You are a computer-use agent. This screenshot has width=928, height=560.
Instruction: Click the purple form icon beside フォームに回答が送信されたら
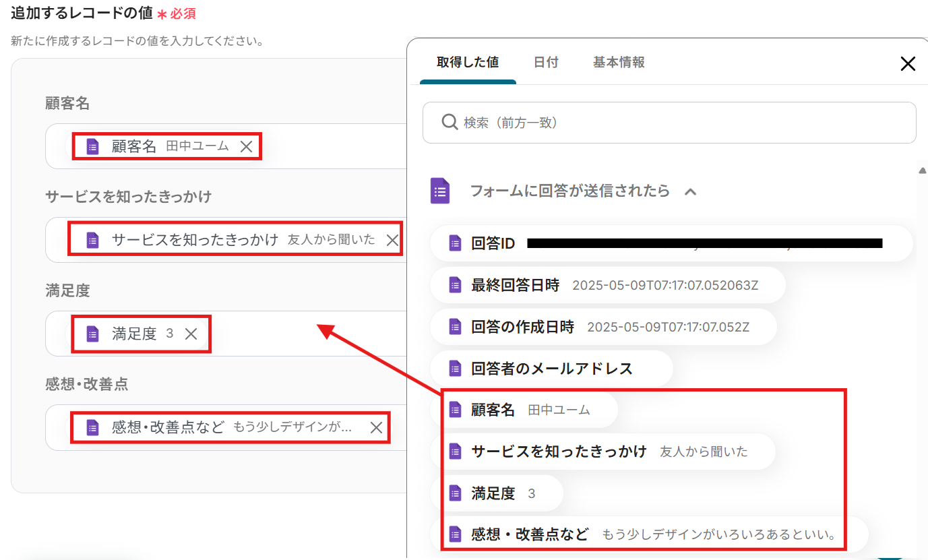pos(440,191)
